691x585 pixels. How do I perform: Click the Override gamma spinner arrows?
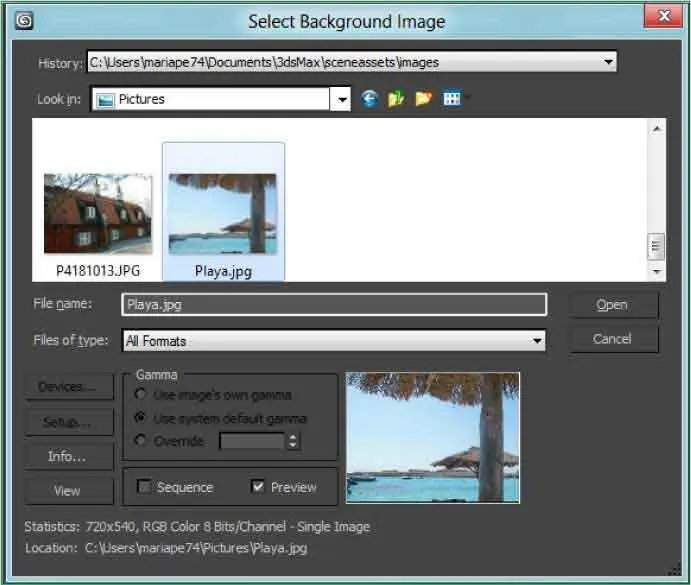(293, 441)
